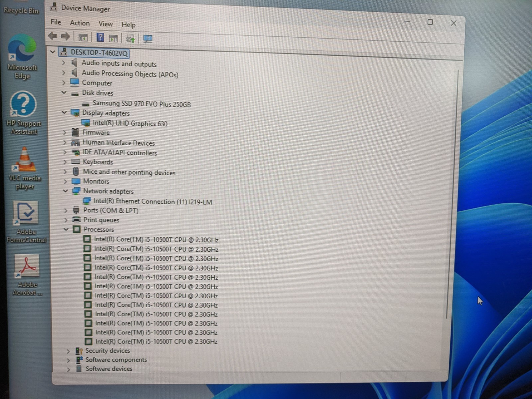Image resolution: width=532 pixels, height=399 pixels.
Task: Select Intel(R) Ethernet Connection (11) I219-LM
Action: tap(153, 201)
